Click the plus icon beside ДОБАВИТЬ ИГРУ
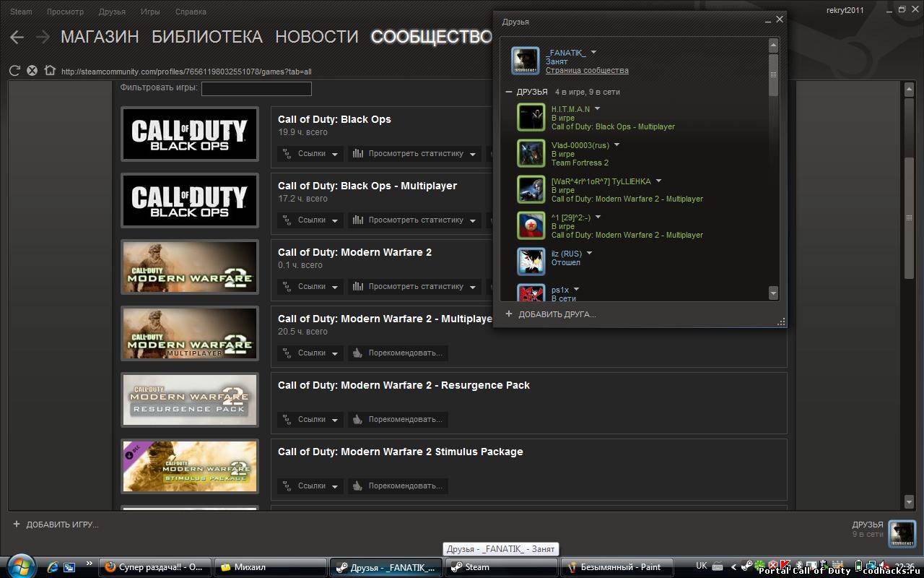924x578 pixels. [17, 525]
